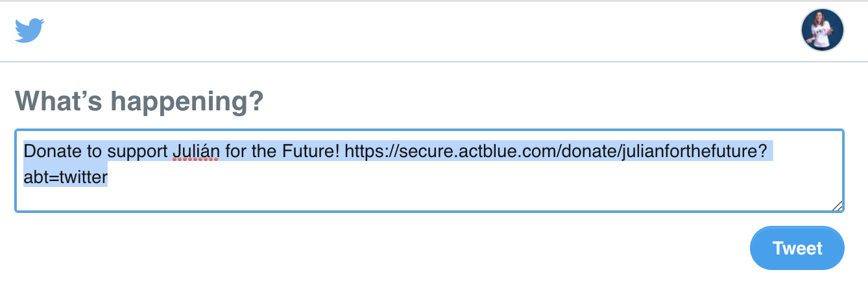
Task: Click the https:// start of the link
Action: pos(374,151)
